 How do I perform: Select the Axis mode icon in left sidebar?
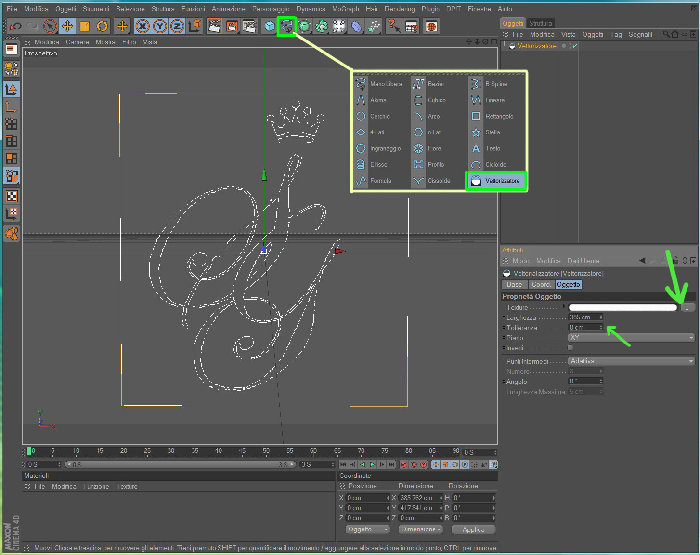click(12, 107)
